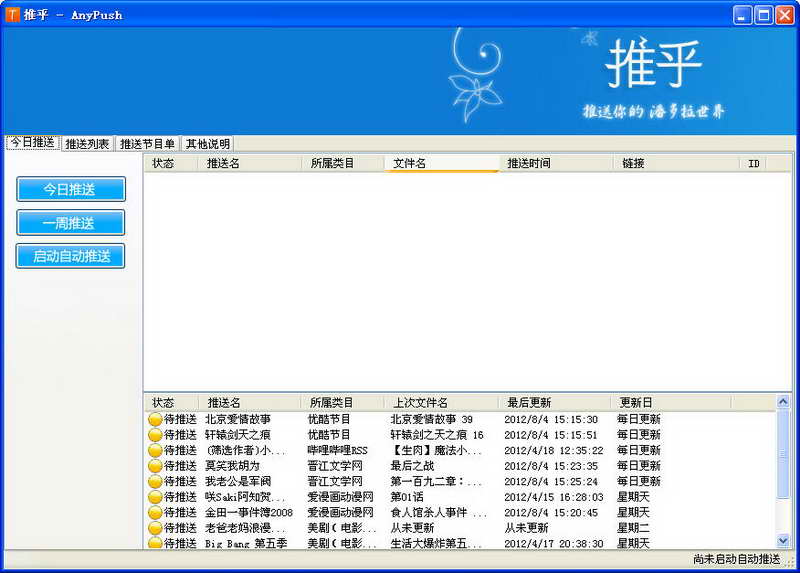Click the 启动自动推送 button
800x573 pixels.
(x=71, y=256)
